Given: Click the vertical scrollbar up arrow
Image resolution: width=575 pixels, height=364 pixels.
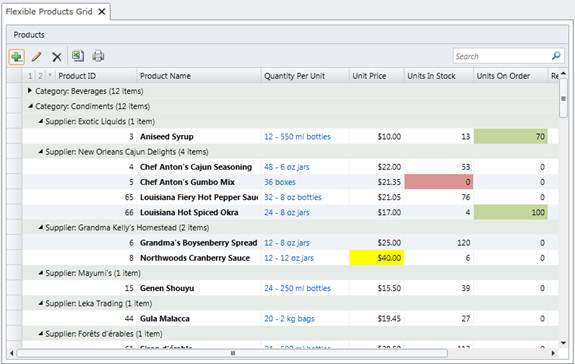Looking at the screenshot, I should (563, 74).
